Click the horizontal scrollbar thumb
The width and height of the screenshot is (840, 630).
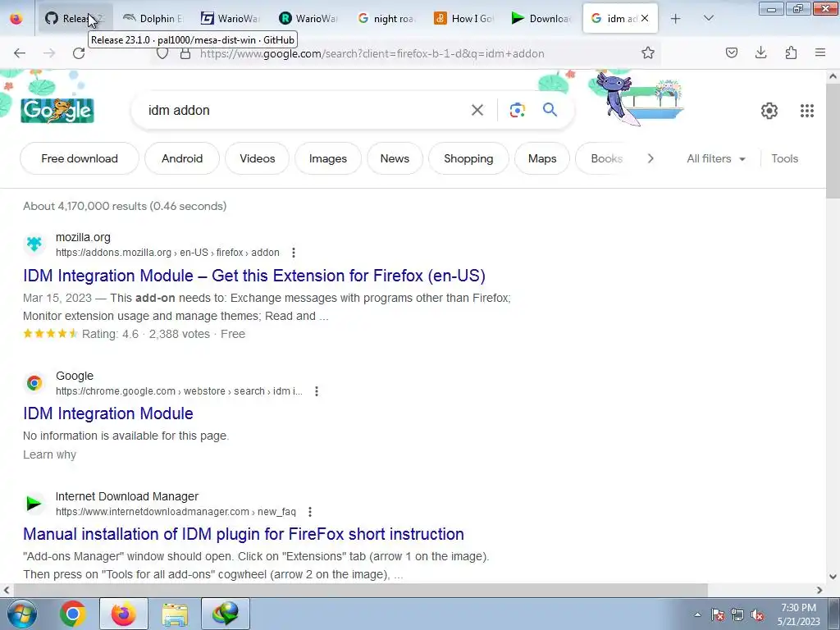point(360,591)
